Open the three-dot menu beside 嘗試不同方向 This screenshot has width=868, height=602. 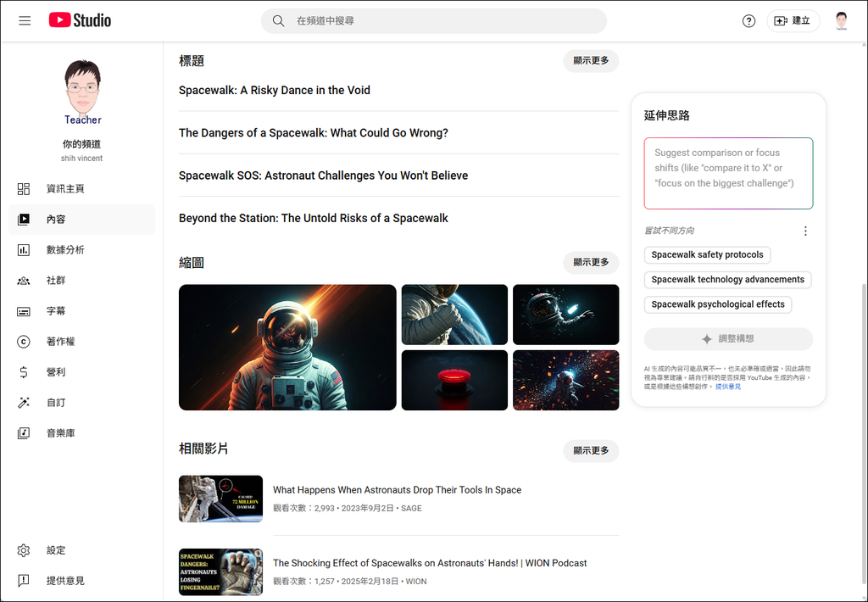pyautogui.click(x=805, y=231)
